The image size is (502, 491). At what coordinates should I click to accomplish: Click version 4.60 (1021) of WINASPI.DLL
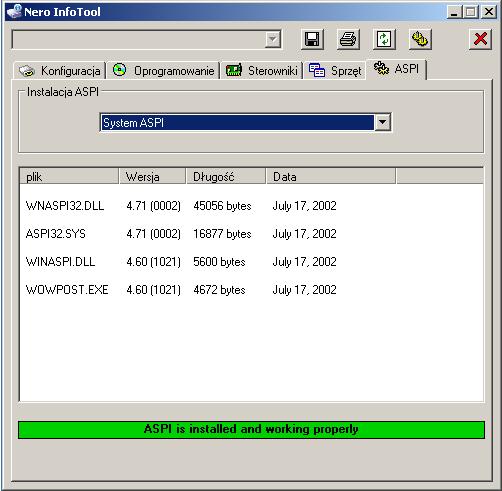153,262
